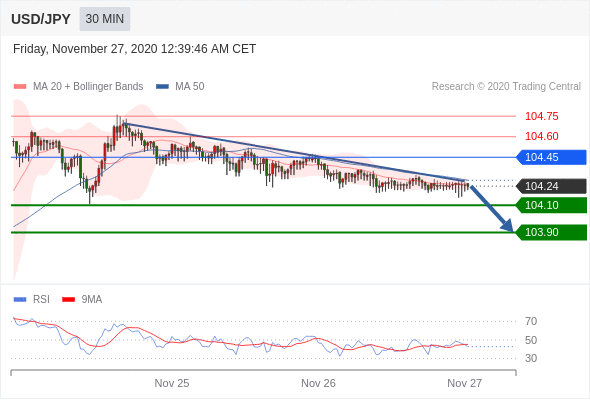This screenshot has width=590, height=400.
Task: Click the RSI 30 level label
Action: (531, 358)
